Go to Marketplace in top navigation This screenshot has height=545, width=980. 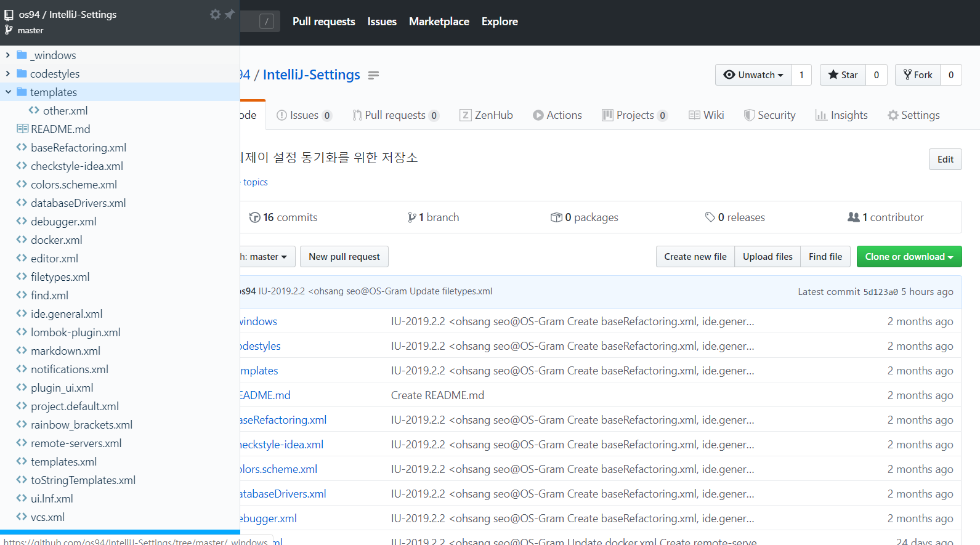pyautogui.click(x=439, y=22)
